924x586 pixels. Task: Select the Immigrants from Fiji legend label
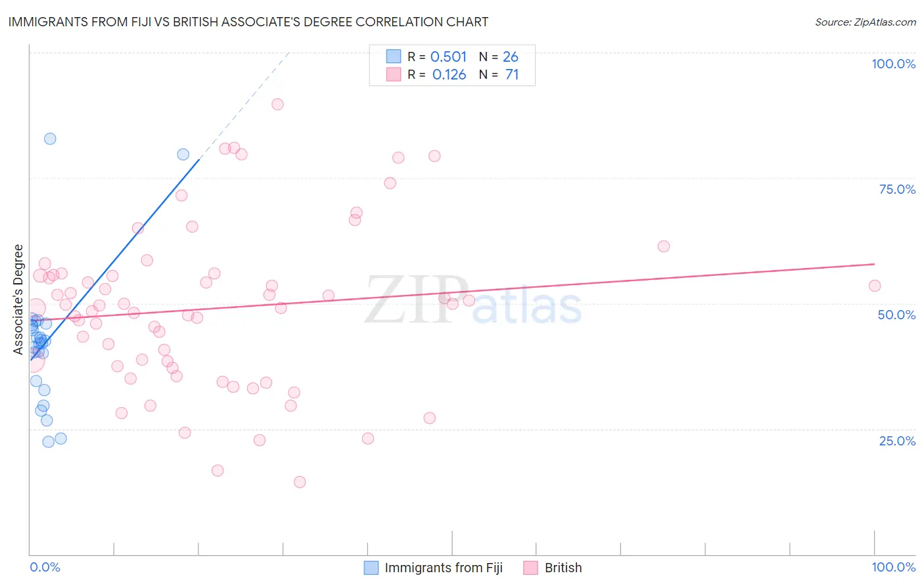(x=444, y=568)
